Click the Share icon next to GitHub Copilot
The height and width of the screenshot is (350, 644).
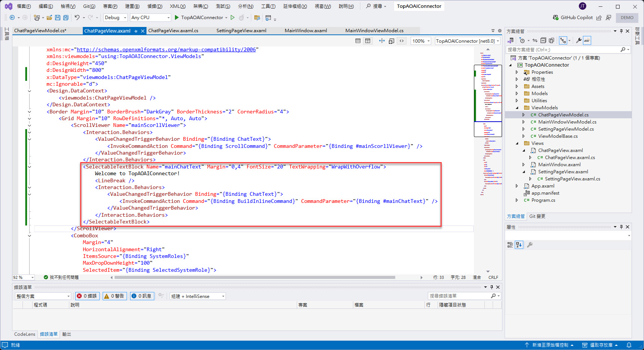(599, 18)
